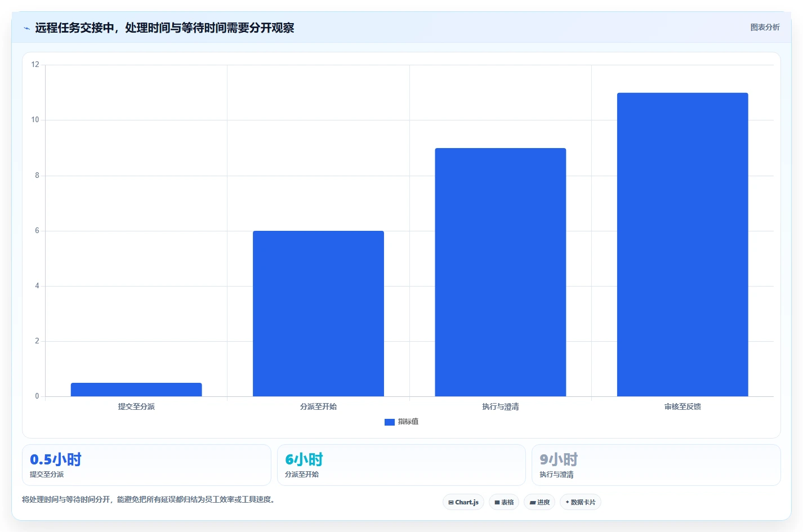This screenshot has height=532, width=803.
Task: Click the 表格 chip icon
Action: [497, 502]
